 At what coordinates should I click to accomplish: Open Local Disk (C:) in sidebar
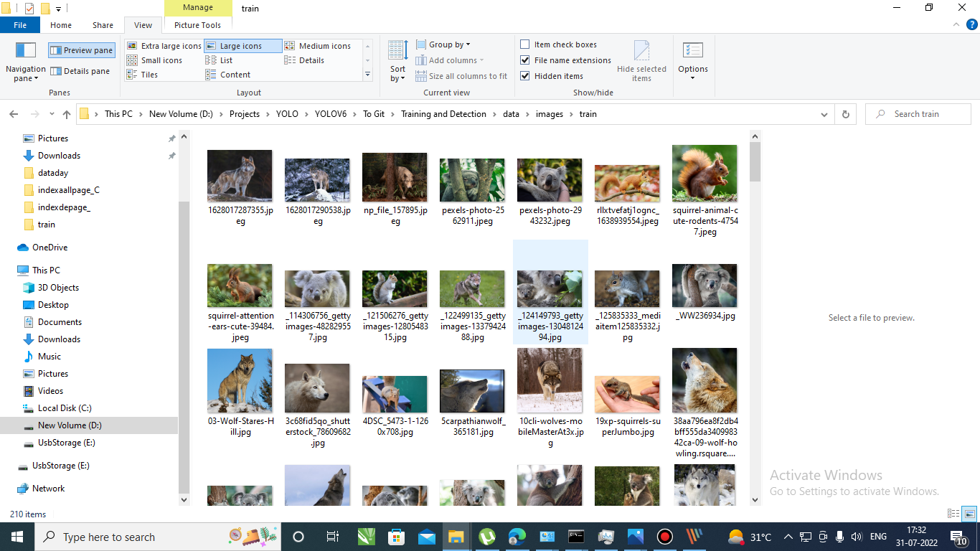tap(65, 408)
